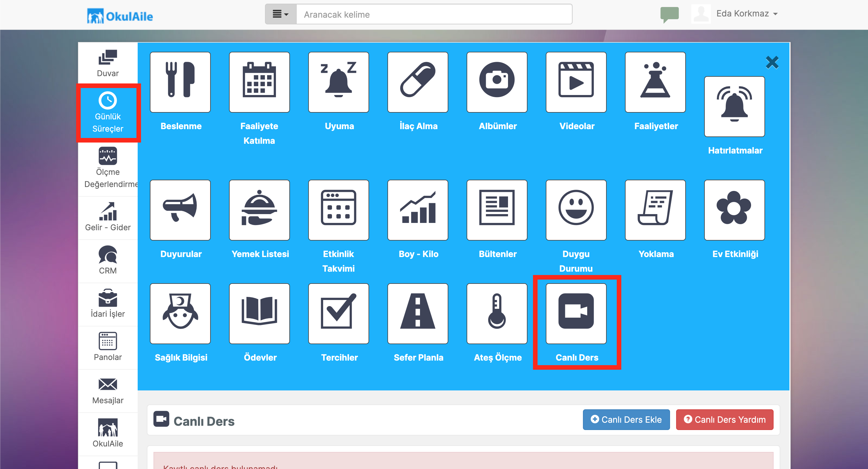Open Tercihler checkbox tile

pyautogui.click(x=338, y=313)
